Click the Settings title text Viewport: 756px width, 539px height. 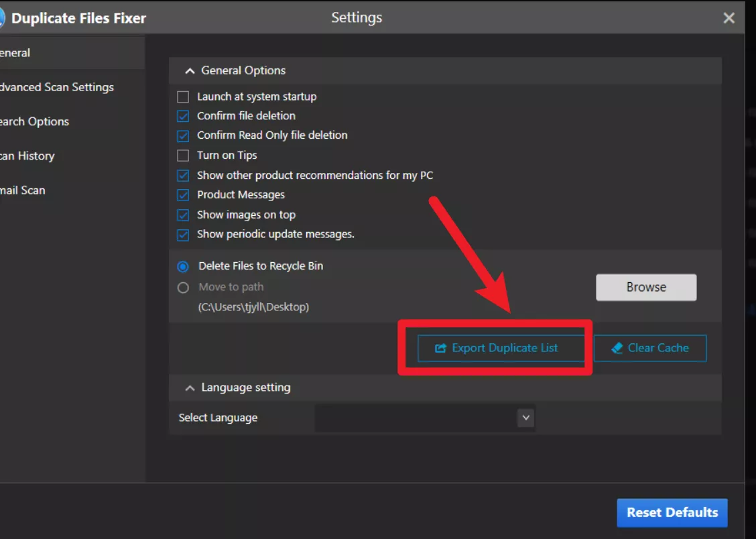click(357, 17)
